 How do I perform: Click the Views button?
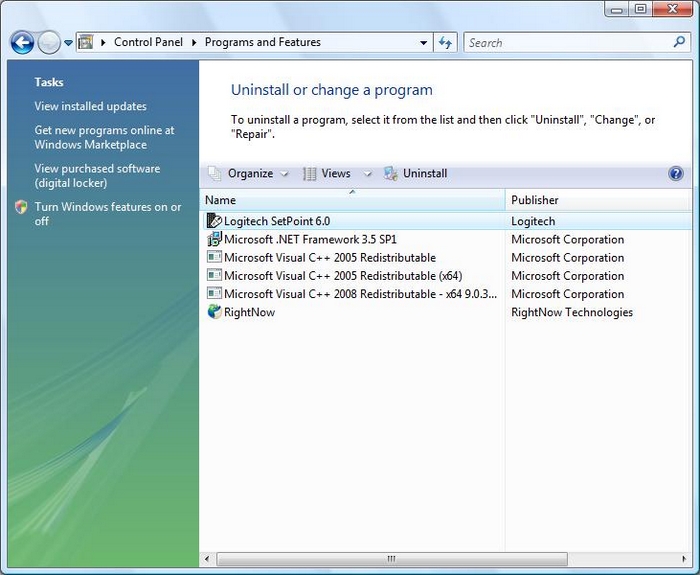[x=336, y=173]
